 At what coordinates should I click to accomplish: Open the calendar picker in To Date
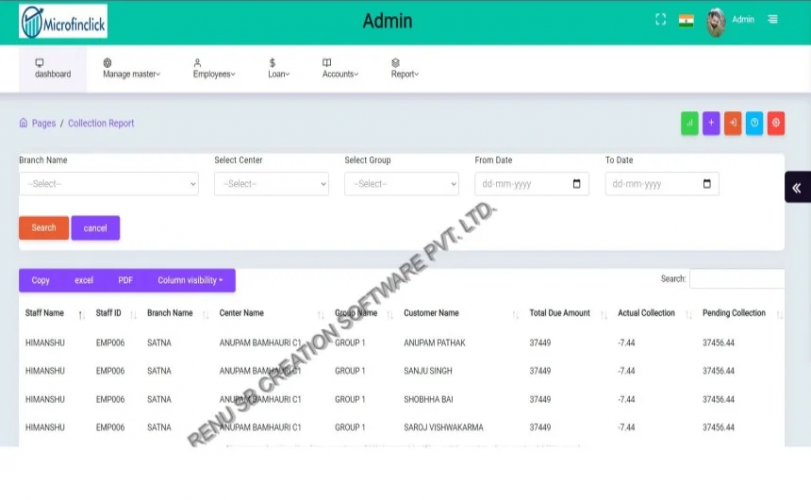[707, 184]
